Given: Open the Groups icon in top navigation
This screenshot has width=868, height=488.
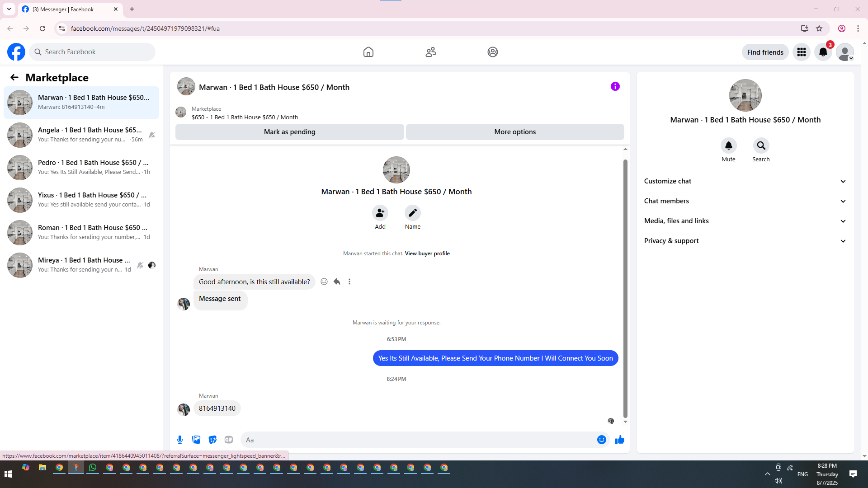Looking at the screenshot, I should [x=493, y=52].
